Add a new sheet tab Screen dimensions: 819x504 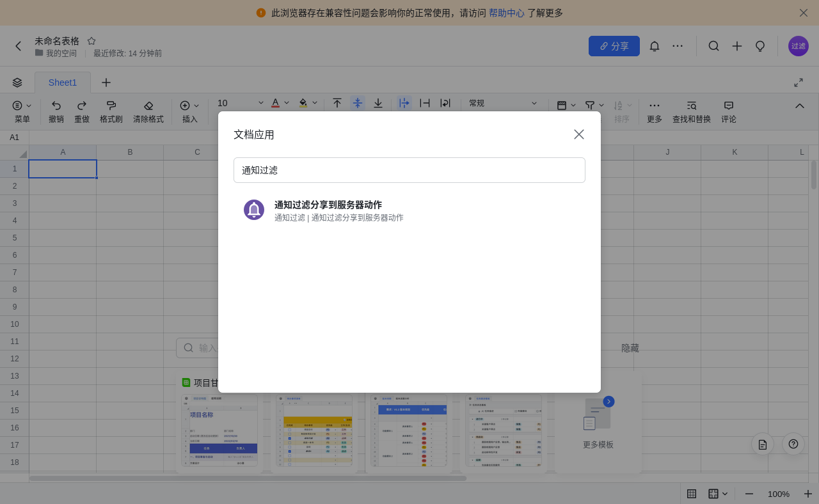point(106,83)
